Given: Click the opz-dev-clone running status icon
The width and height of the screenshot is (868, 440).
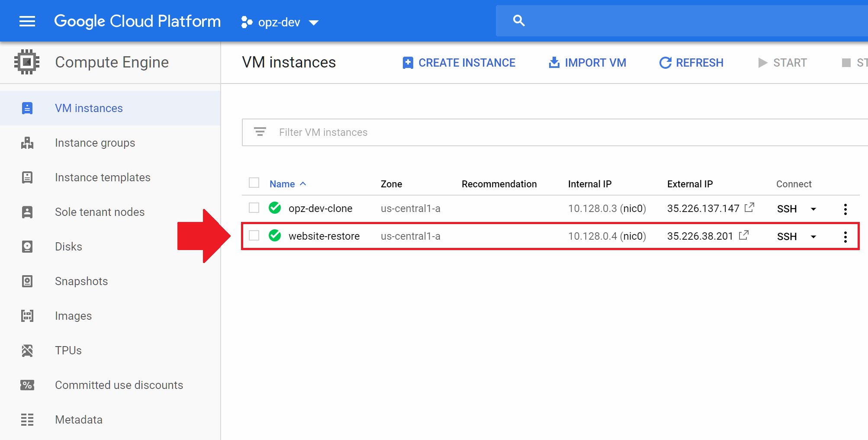Looking at the screenshot, I should coord(275,208).
